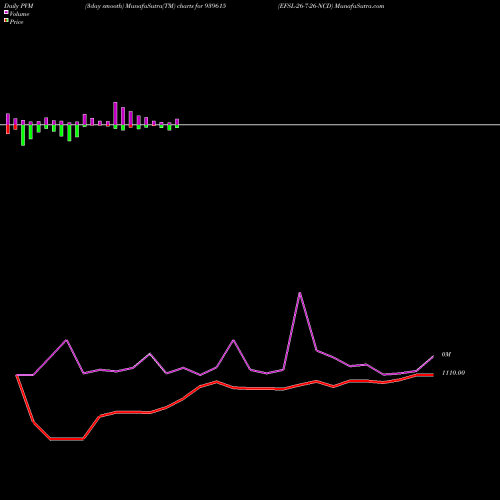Click the 'Price' legend label
Screen dimensions: 500x500
[x=16, y=22]
